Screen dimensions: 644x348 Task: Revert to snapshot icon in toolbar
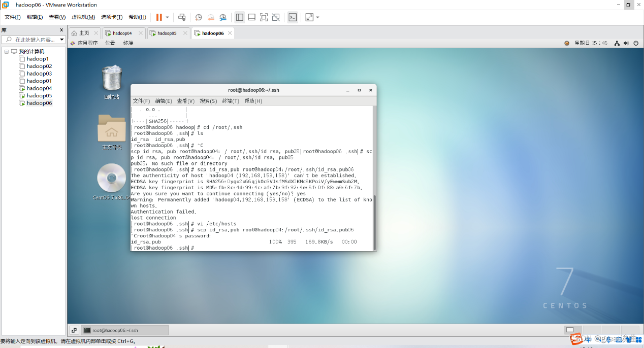211,17
